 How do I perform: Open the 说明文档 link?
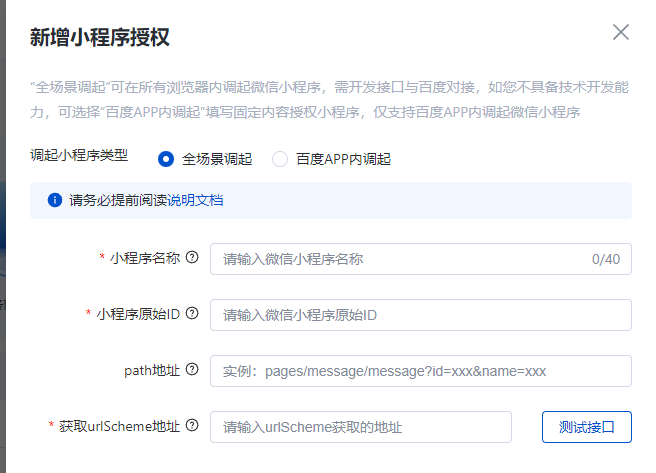point(195,200)
